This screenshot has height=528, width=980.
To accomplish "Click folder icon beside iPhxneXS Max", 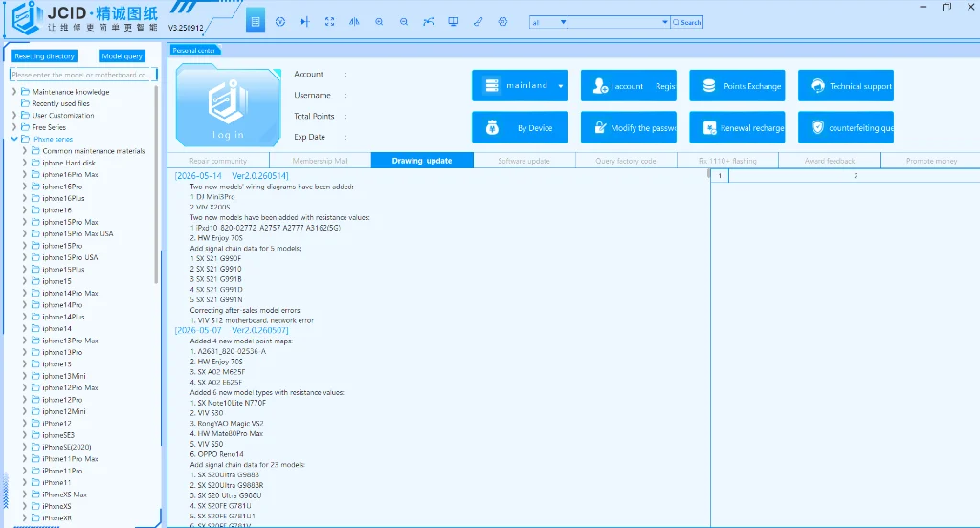I will [x=35, y=495].
